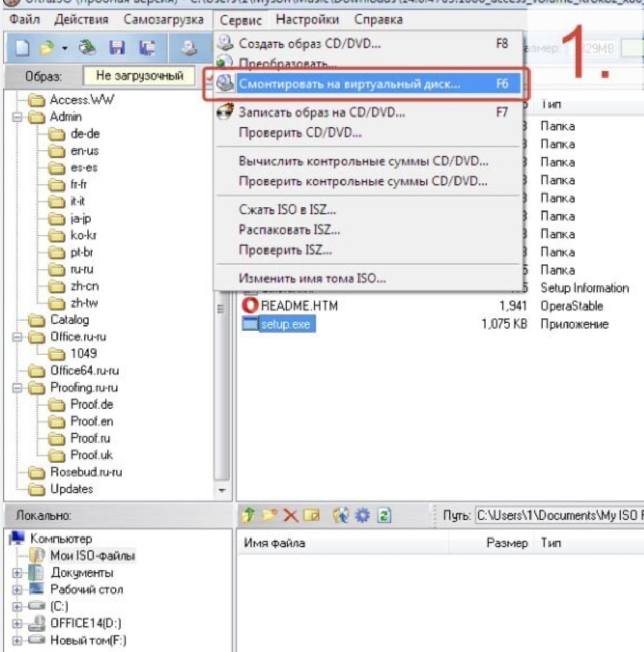This screenshot has height=652, width=644.
Task: Close the open Сервис menu tab
Action: [x=240, y=20]
